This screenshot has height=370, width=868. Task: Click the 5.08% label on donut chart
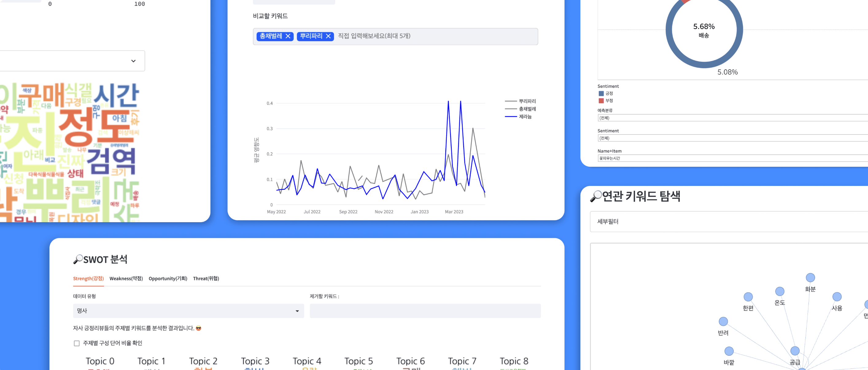click(x=727, y=72)
